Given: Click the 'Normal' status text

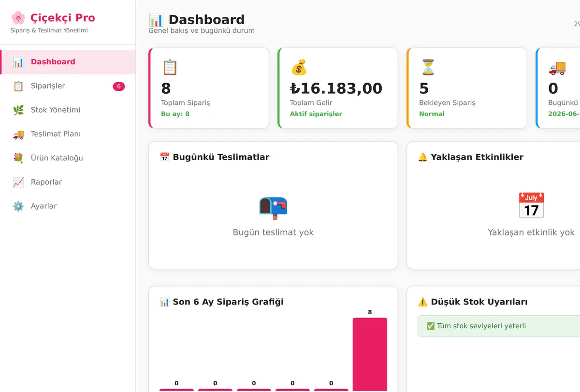Looking at the screenshot, I should [432, 114].
